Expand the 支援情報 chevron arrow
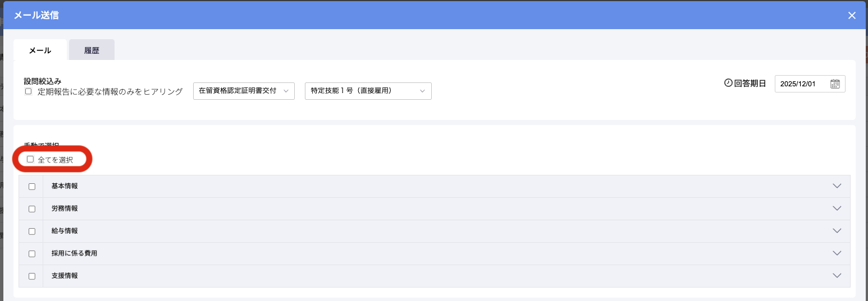The height and width of the screenshot is (301, 868). pyautogui.click(x=837, y=276)
